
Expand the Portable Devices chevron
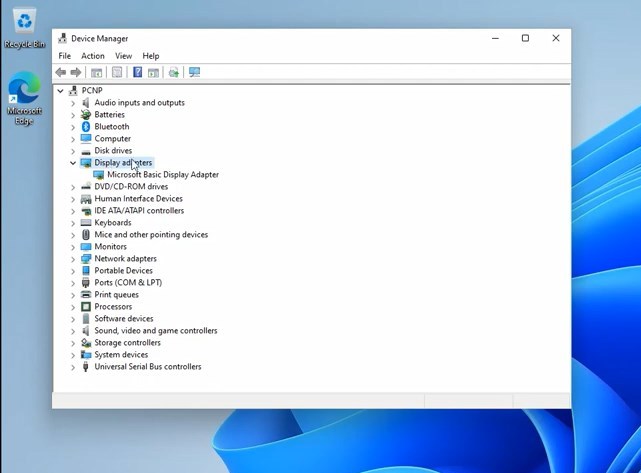pyautogui.click(x=73, y=271)
